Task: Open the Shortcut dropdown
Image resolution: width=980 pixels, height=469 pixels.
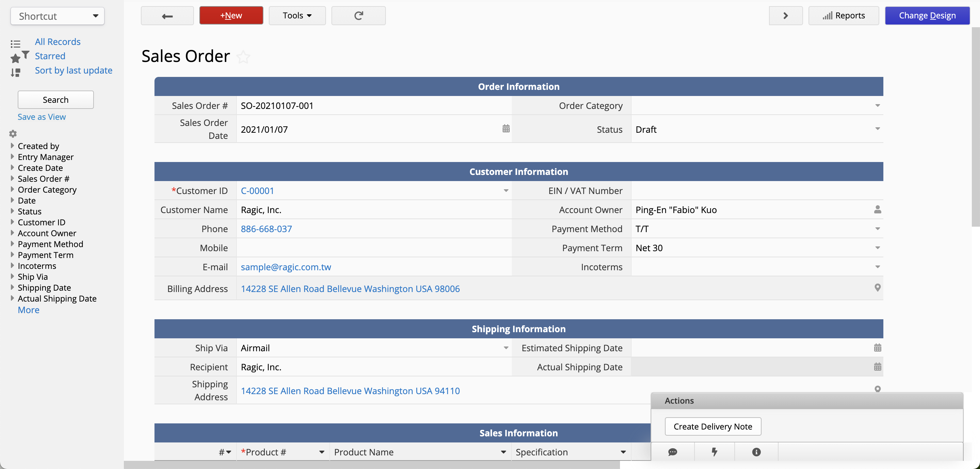Action: point(58,16)
